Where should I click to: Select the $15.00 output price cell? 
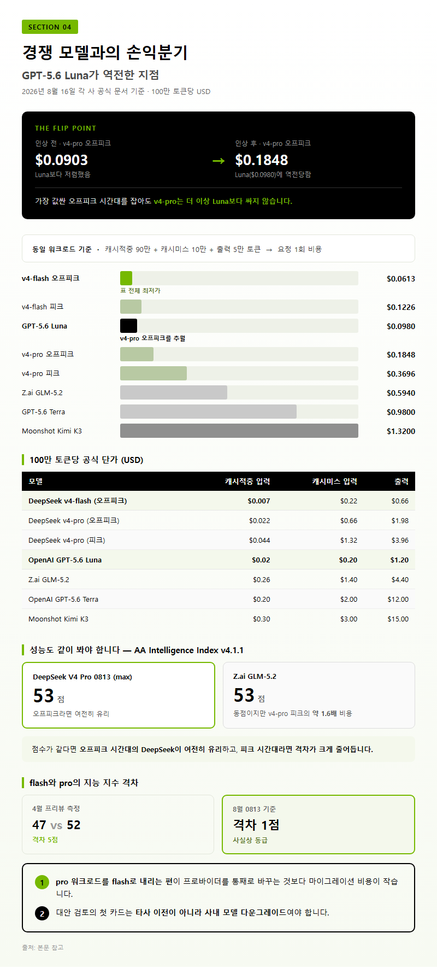398,619
